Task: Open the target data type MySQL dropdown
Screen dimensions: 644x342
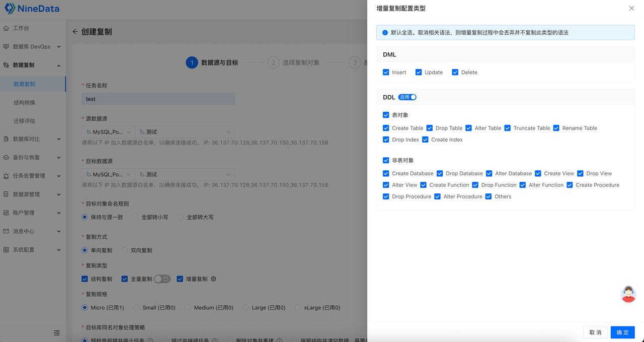Action: click(108, 174)
